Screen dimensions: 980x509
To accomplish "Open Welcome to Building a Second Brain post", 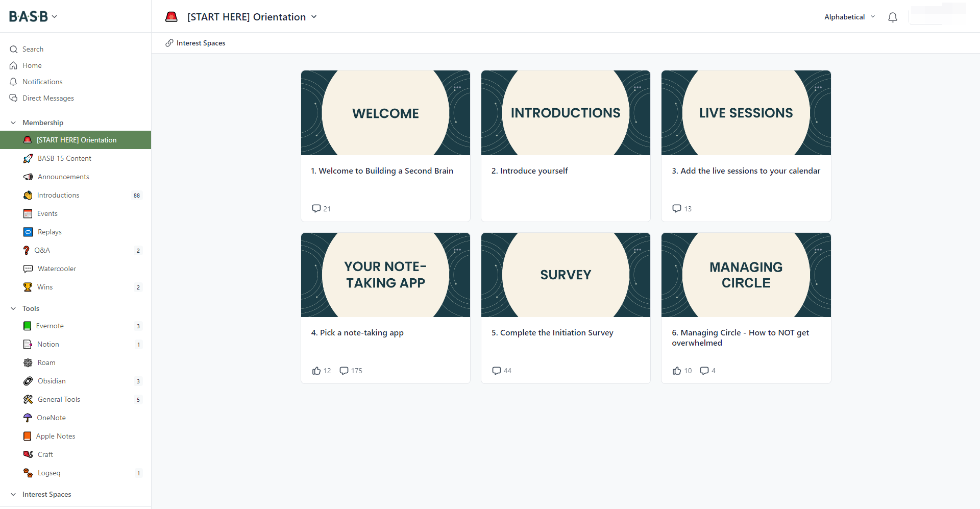I will pos(382,171).
